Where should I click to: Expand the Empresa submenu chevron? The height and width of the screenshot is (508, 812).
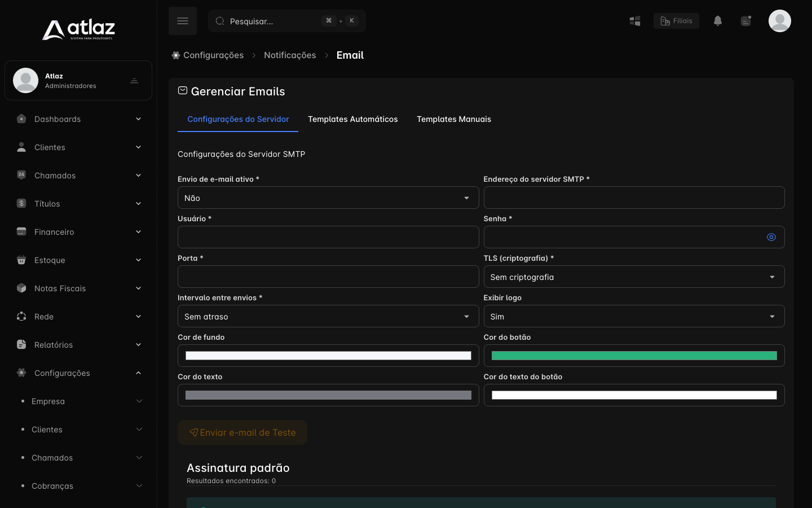coord(139,401)
